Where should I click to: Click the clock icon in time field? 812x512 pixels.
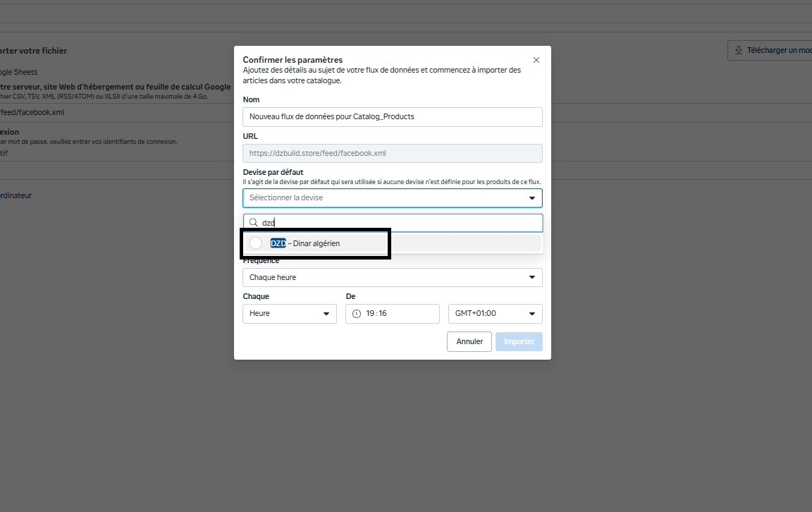[357, 314]
